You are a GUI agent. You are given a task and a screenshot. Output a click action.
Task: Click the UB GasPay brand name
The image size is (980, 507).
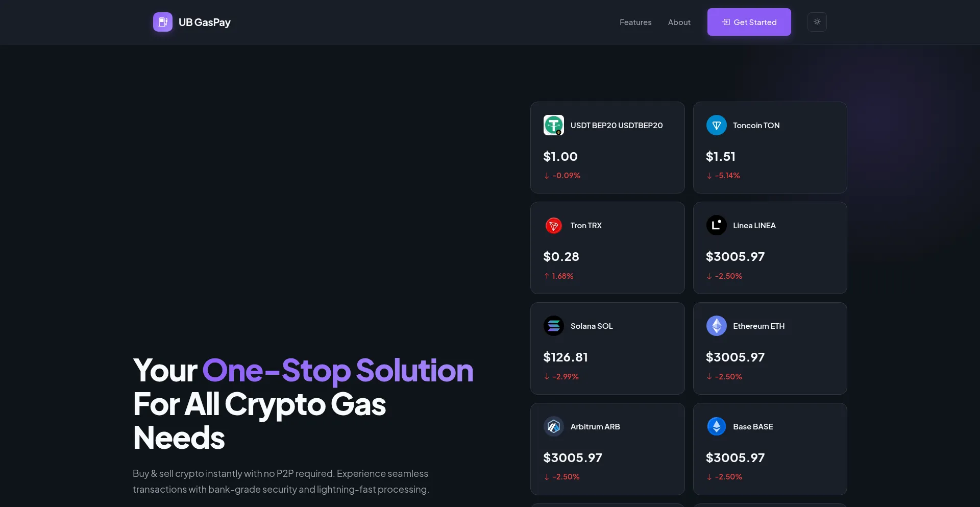click(204, 22)
